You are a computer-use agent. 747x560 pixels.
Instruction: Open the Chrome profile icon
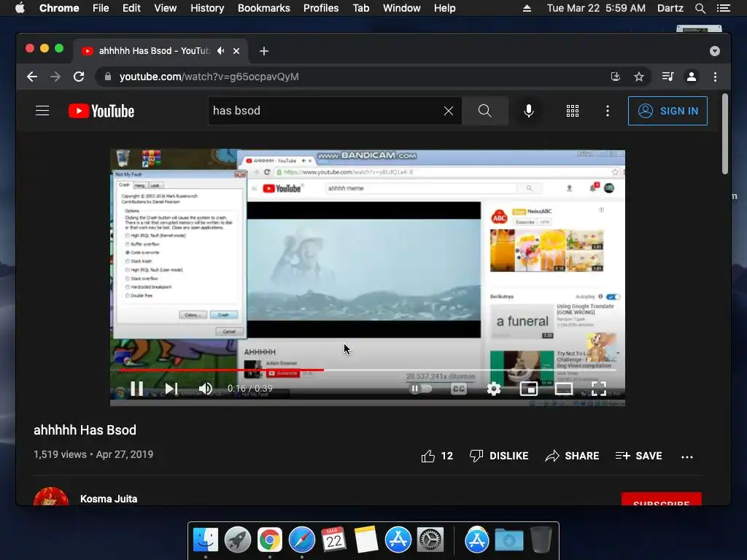692,77
